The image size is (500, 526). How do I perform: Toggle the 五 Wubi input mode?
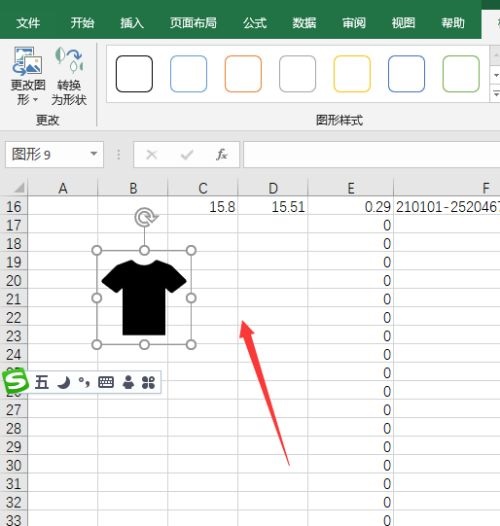pyautogui.click(x=42, y=382)
